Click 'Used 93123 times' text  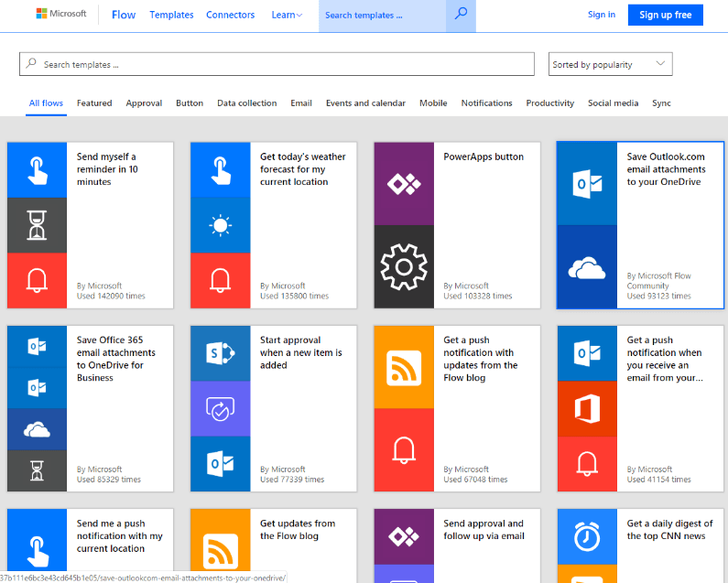(658, 296)
